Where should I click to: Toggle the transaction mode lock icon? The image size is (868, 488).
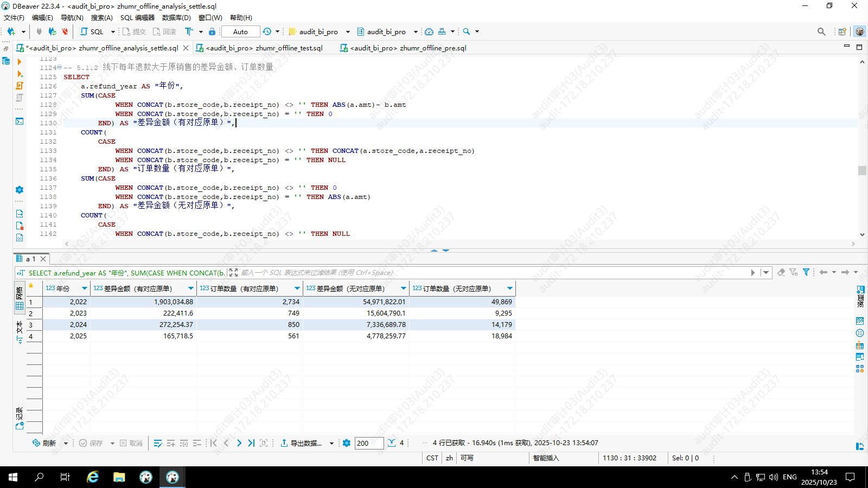tap(212, 31)
